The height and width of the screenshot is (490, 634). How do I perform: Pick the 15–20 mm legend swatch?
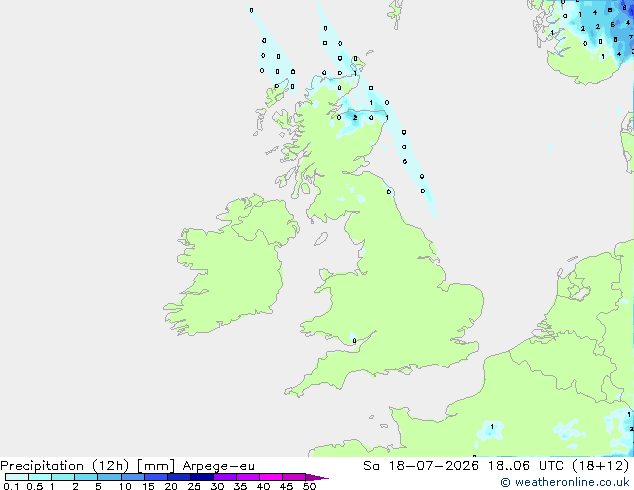click(156, 477)
